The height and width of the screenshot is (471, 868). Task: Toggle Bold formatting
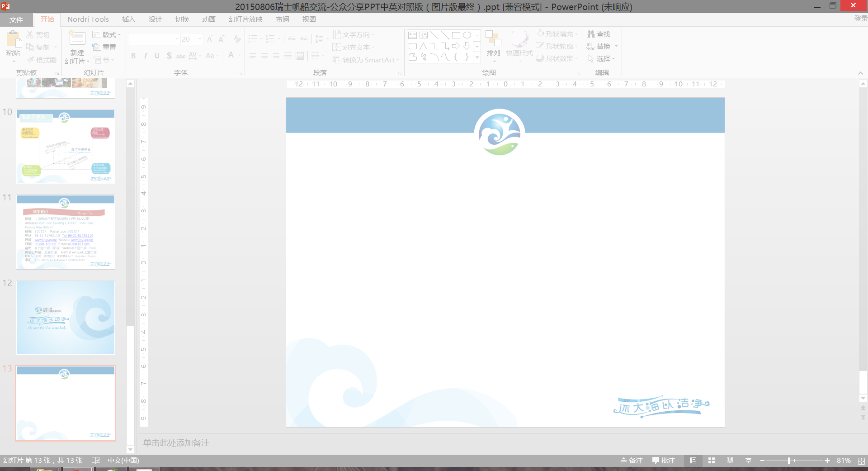133,56
